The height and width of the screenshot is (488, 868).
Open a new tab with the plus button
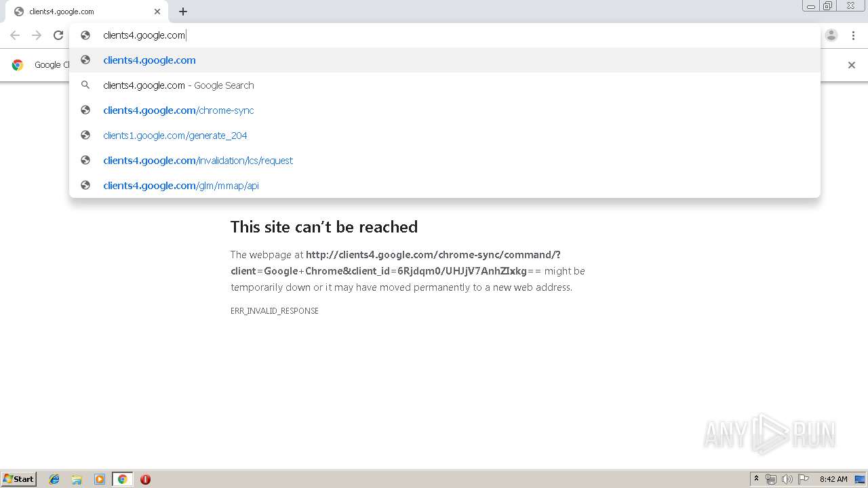(x=183, y=12)
